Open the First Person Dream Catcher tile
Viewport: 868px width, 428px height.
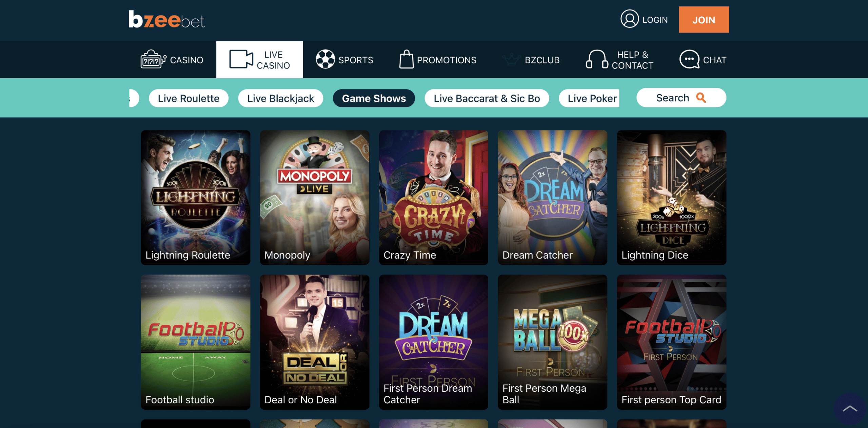click(434, 342)
